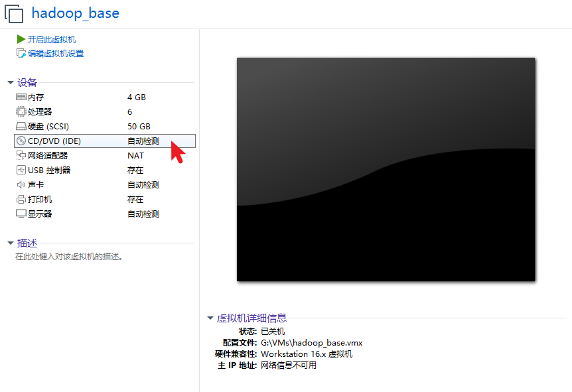
Task: Collapse the 描述 section
Action: tap(11, 243)
